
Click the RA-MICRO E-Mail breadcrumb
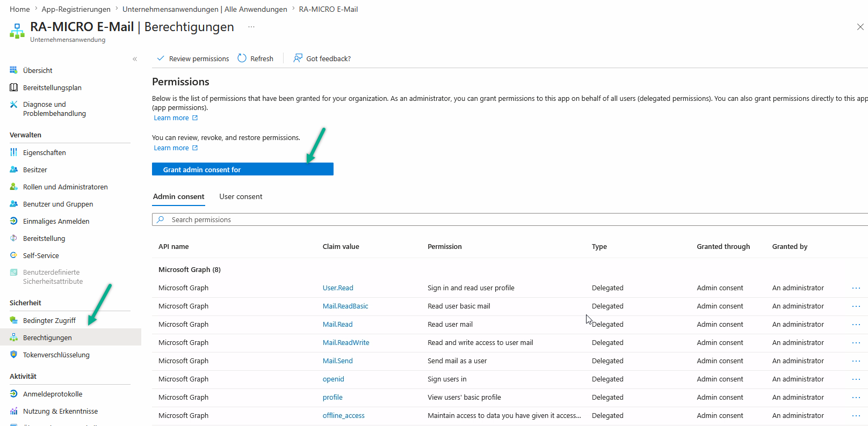[328, 9]
